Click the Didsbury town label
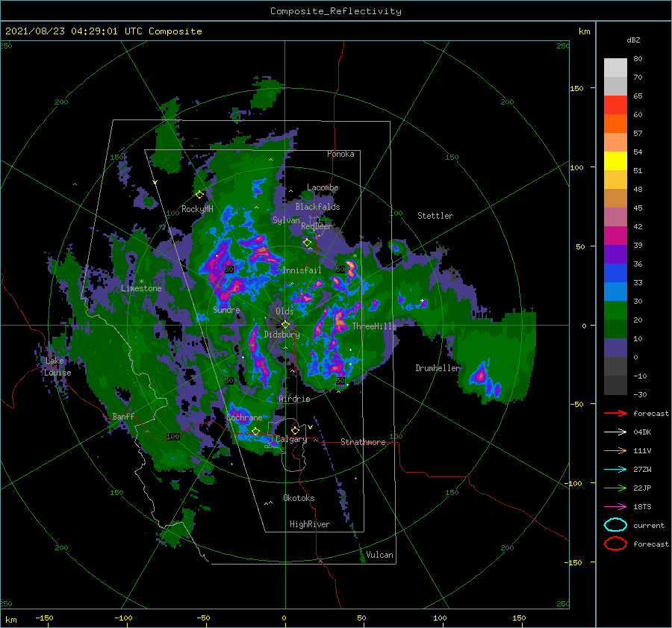672x628 pixels. coord(282,335)
